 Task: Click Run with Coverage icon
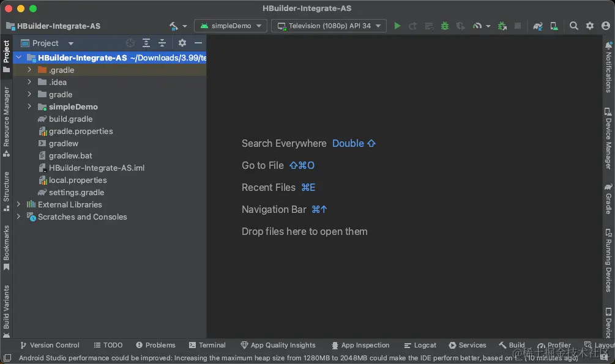tap(460, 26)
